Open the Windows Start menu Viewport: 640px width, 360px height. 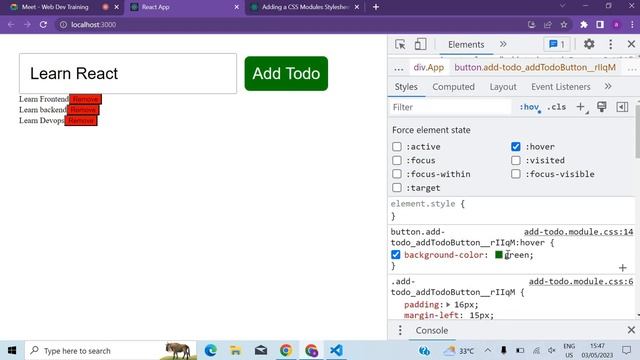(x=12, y=350)
